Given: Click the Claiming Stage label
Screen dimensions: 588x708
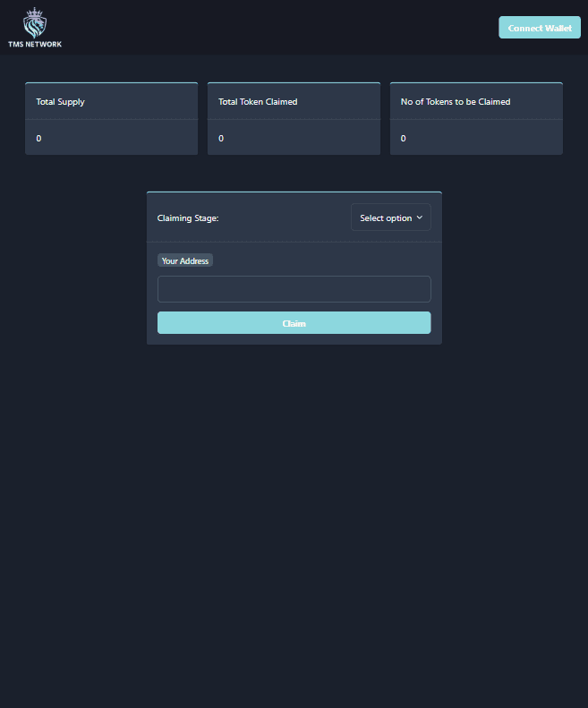Looking at the screenshot, I should point(188,218).
